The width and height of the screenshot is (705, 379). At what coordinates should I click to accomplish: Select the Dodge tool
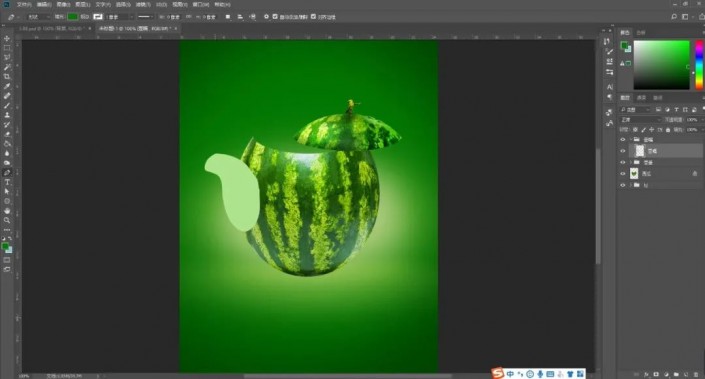[x=7, y=163]
